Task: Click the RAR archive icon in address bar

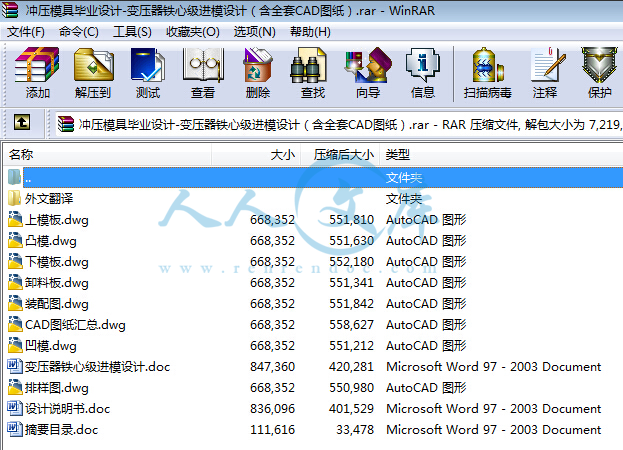Action: [66, 124]
